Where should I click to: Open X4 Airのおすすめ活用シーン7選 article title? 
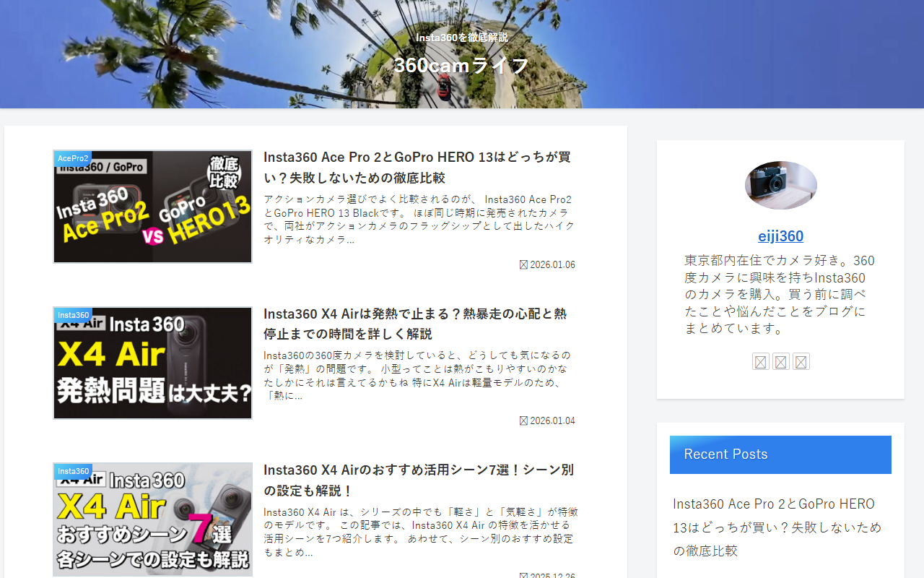419,480
